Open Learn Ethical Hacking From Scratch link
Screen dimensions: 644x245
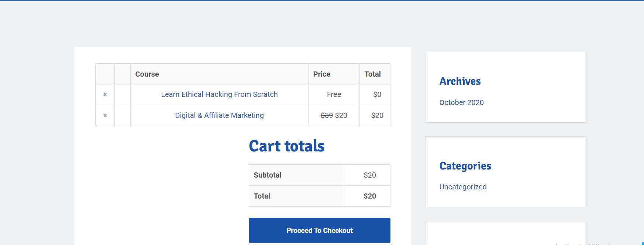[x=219, y=94]
